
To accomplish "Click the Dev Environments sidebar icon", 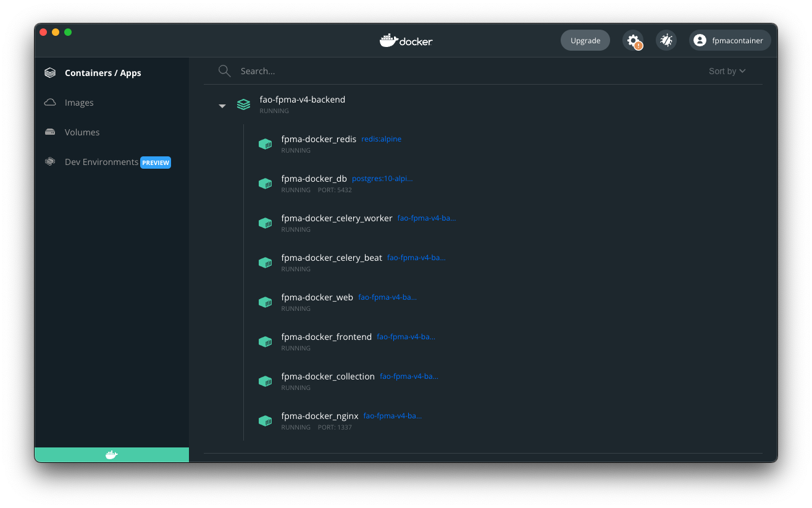I will pyautogui.click(x=50, y=162).
